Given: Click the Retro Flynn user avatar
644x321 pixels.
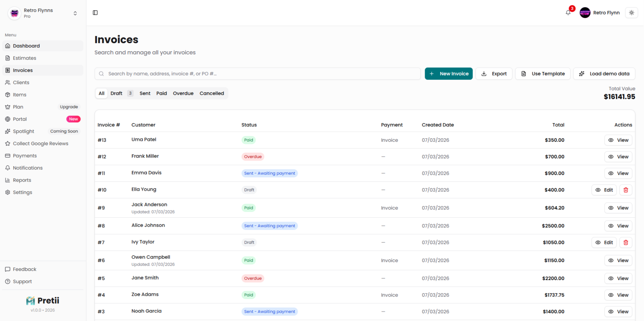Looking at the screenshot, I should 585,13.
